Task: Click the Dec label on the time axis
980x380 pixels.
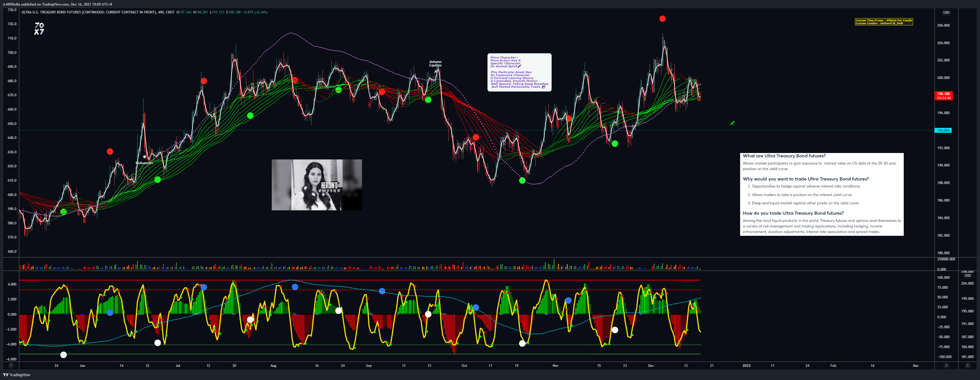Action: pyautogui.click(x=651, y=366)
